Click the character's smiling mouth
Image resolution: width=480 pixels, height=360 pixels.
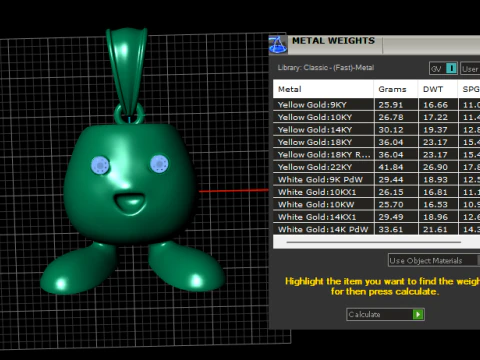point(130,203)
